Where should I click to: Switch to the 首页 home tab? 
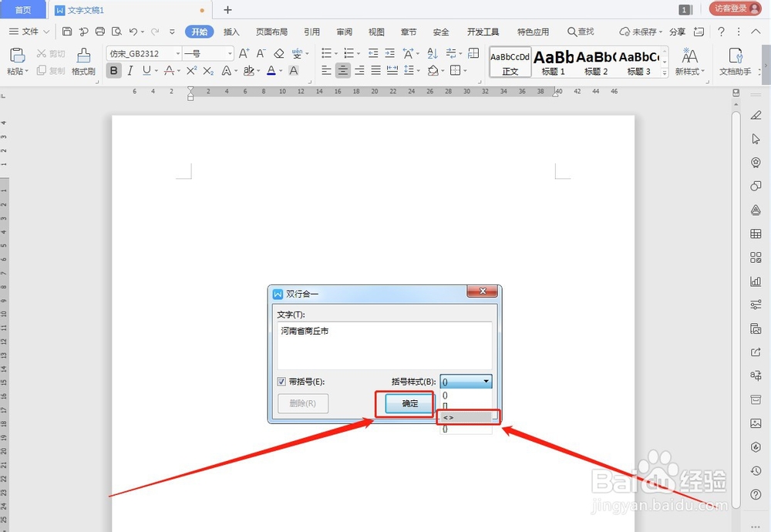pyautogui.click(x=22, y=9)
